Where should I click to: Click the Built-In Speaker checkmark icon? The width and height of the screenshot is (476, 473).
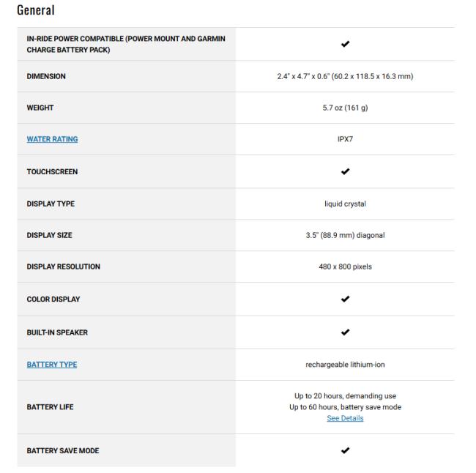(345, 332)
